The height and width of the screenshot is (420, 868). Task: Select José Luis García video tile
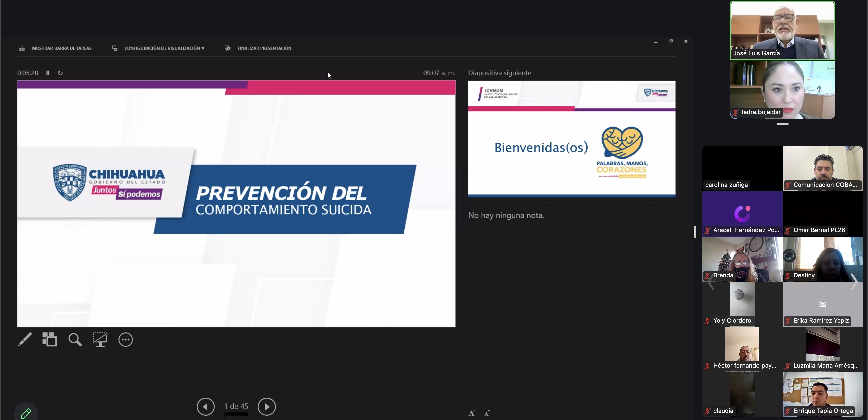click(x=782, y=30)
